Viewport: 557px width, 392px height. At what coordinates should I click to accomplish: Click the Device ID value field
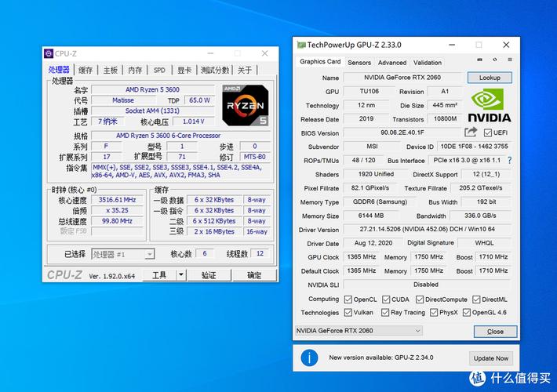[x=474, y=147]
